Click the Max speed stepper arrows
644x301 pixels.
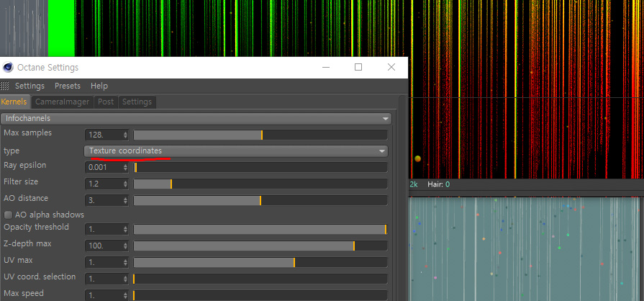[x=125, y=295]
